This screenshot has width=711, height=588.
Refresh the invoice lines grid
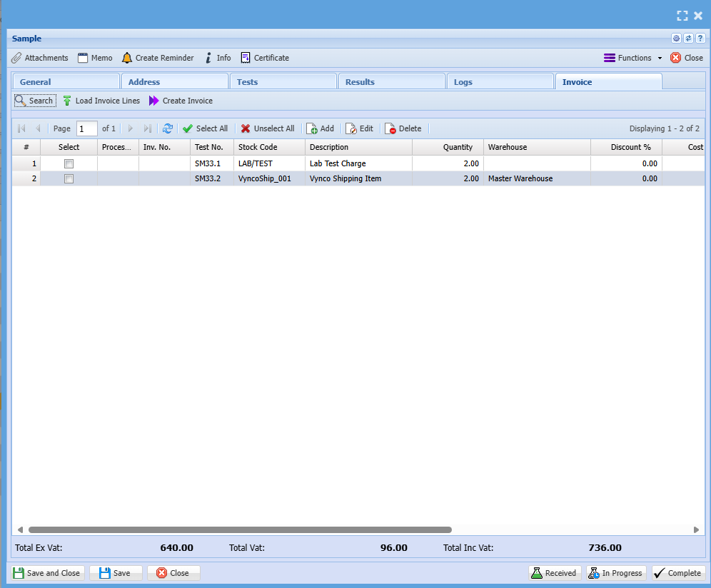(x=168, y=128)
